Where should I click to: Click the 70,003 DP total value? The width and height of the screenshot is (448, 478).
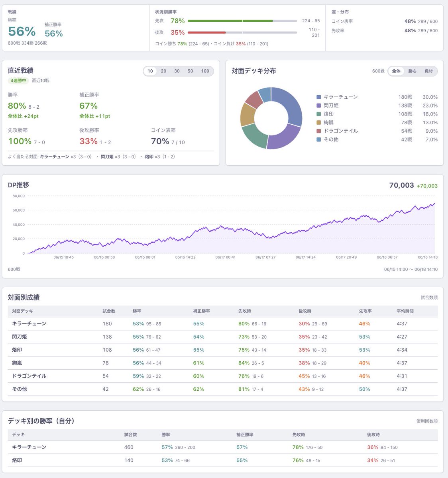pos(401,185)
